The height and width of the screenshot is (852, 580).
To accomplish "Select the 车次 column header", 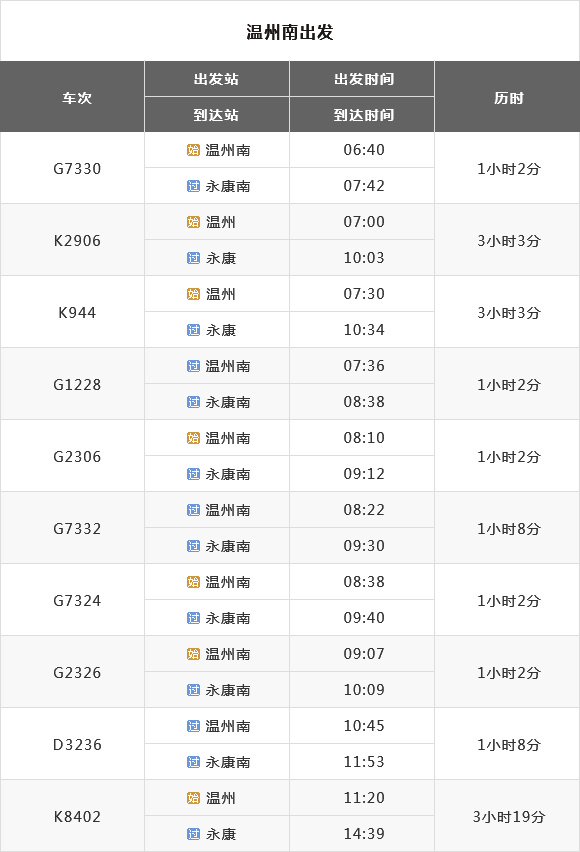I will [x=77, y=98].
